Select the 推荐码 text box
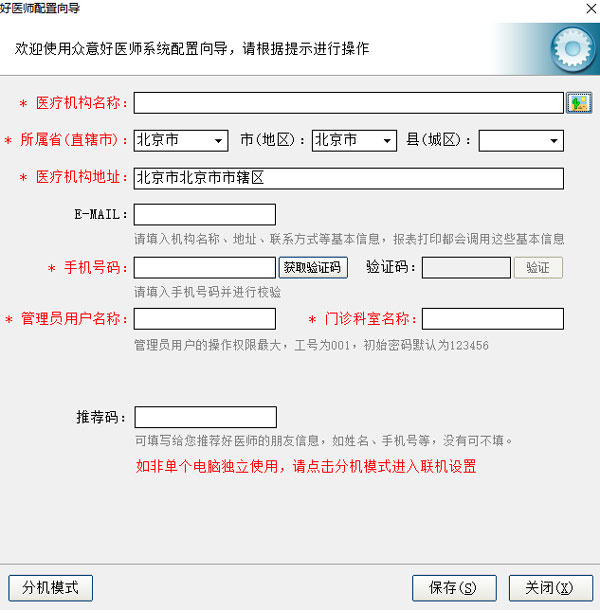 click(205, 417)
